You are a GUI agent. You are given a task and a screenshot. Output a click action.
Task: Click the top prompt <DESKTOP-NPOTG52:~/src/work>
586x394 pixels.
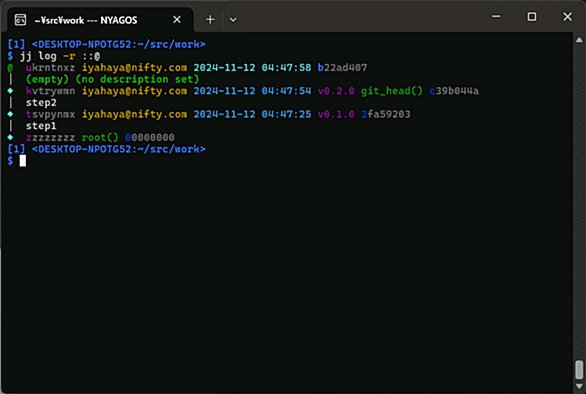click(x=118, y=44)
